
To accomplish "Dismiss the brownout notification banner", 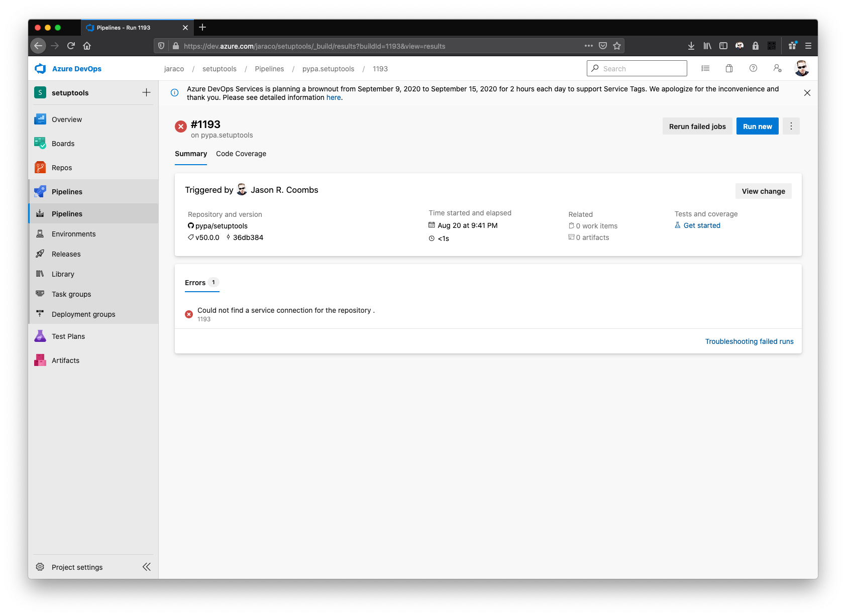I will (807, 93).
